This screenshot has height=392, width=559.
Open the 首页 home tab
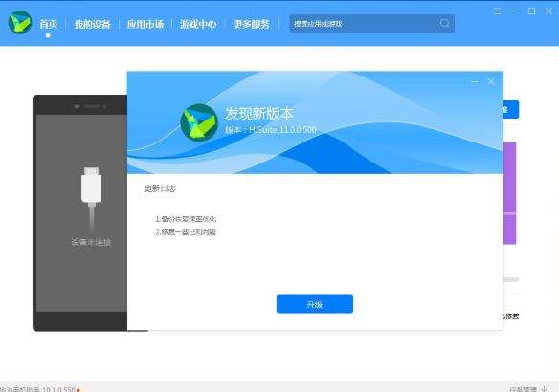49,24
